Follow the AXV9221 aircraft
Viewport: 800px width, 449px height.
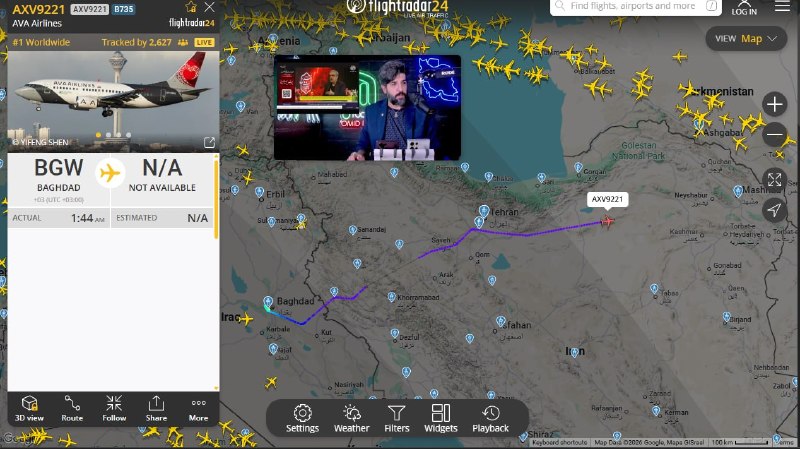click(x=114, y=409)
